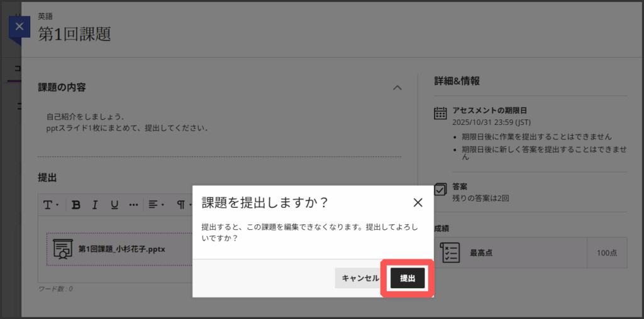This screenshot has width=644, height=319.
Task: Click the calendar icon for due date
Action: 440,114
